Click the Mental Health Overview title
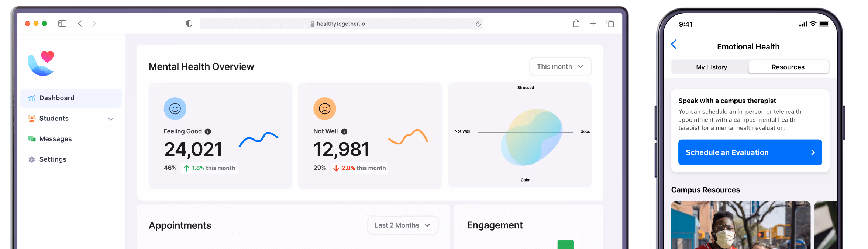 coord(201,67)
